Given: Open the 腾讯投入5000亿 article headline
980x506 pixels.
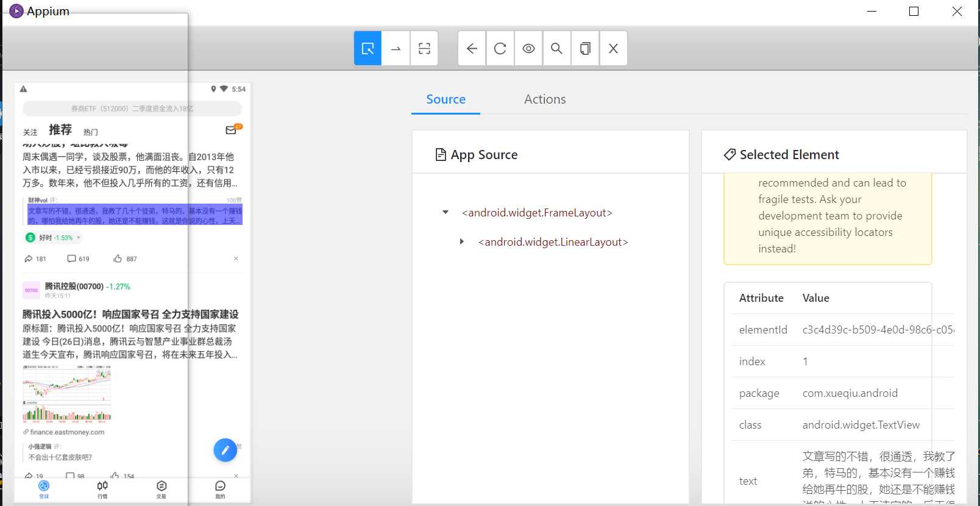Looking at the screenshot, I should [130, 314].
